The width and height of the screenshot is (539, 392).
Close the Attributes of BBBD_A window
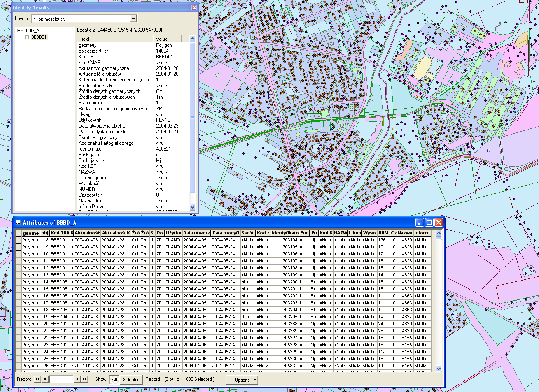(439, 223)
